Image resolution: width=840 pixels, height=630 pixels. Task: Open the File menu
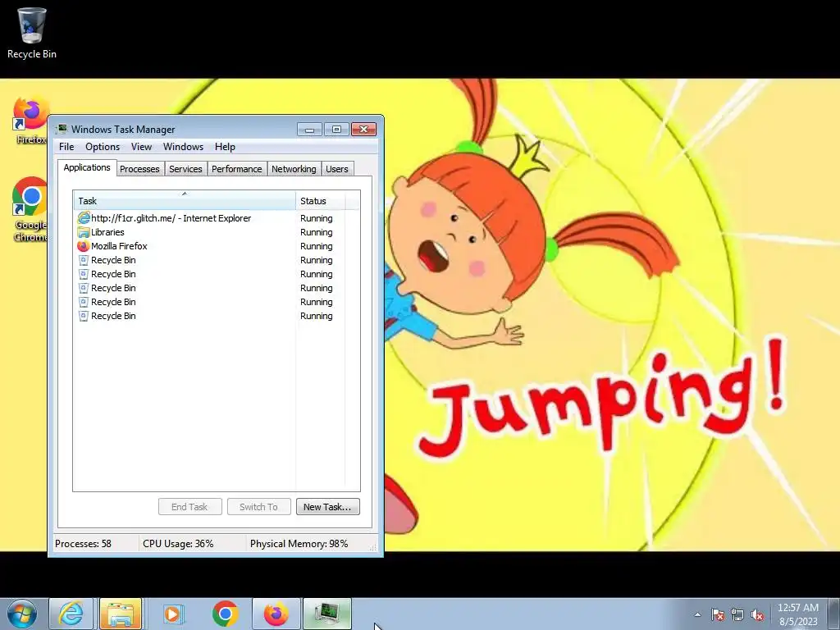[66, 147]
